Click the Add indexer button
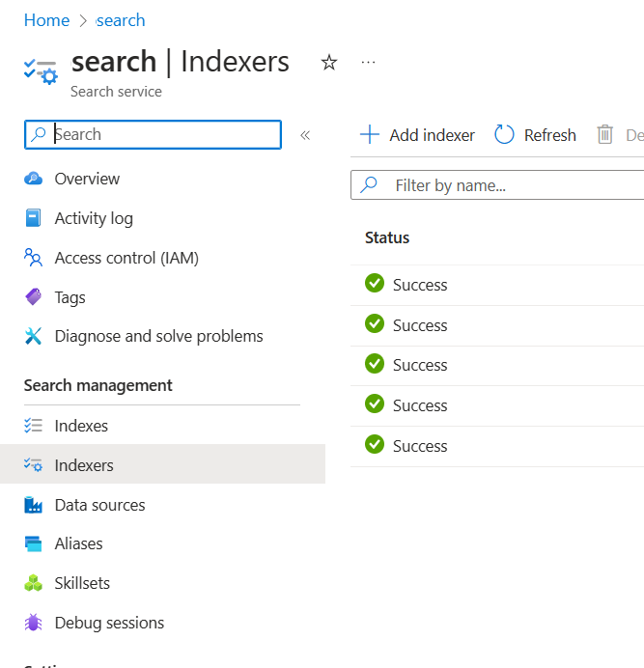 coord(418,135)
